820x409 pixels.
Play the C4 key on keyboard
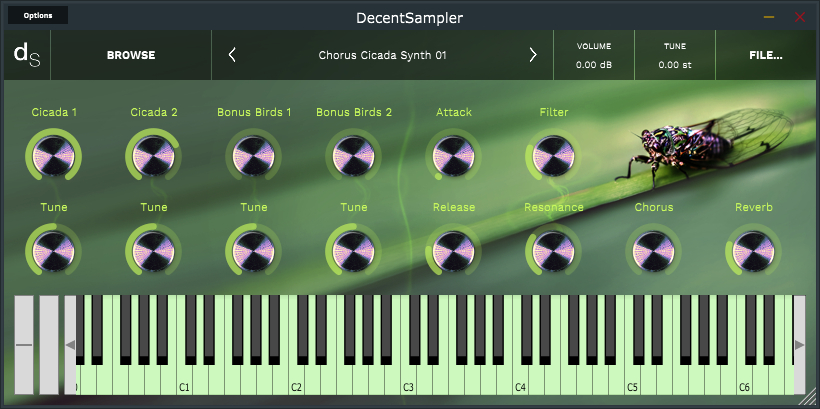coord(521,380)
